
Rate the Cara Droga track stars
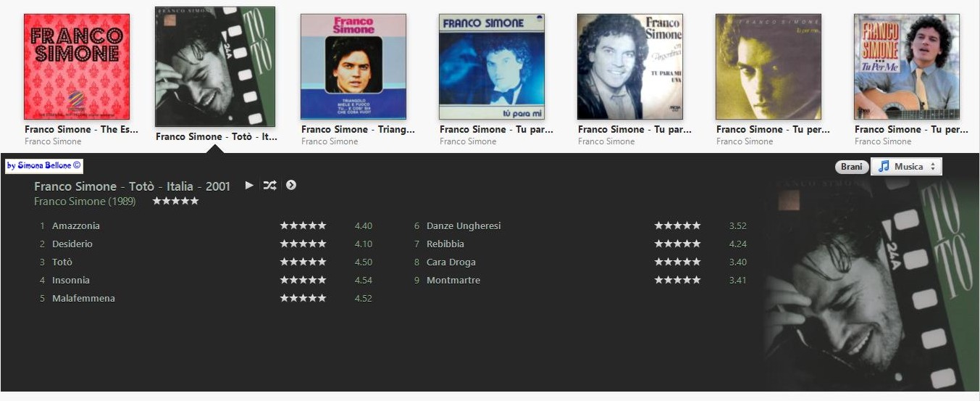pyautogui.click(x=677, y=262)
